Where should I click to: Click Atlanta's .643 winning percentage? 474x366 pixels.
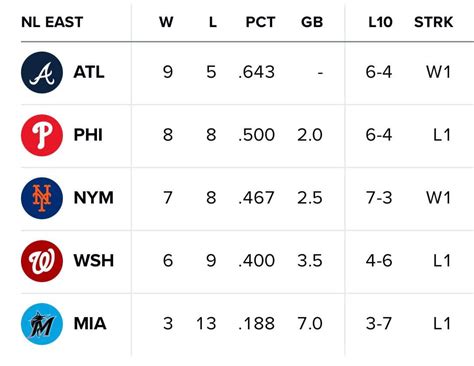tap(257, 72)
